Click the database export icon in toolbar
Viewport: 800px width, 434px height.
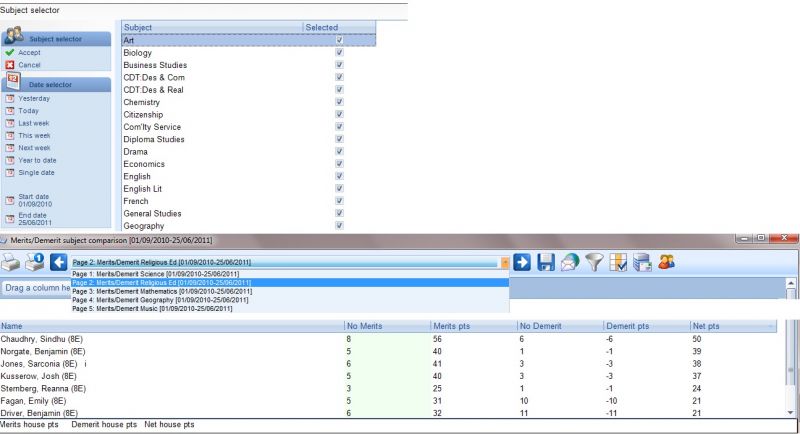(642, 262)
